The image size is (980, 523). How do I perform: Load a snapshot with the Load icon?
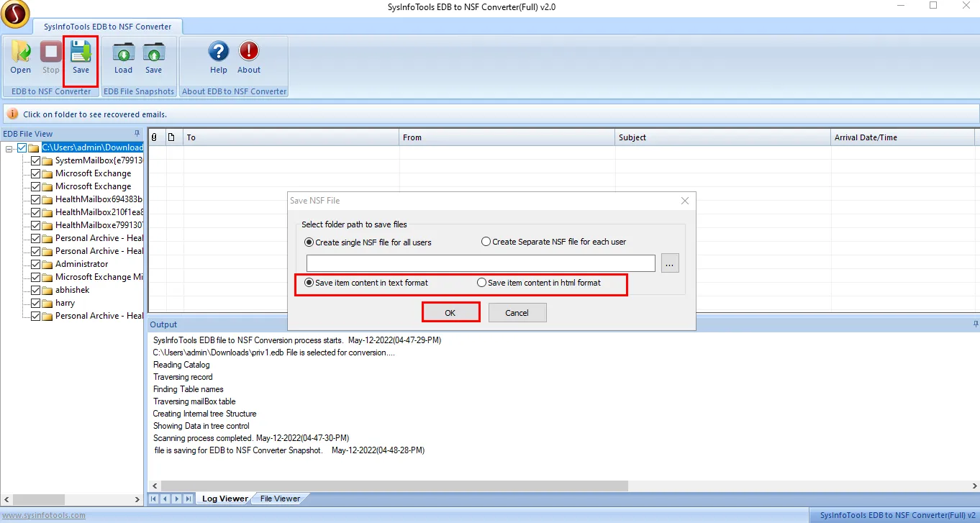click(123, 58)
